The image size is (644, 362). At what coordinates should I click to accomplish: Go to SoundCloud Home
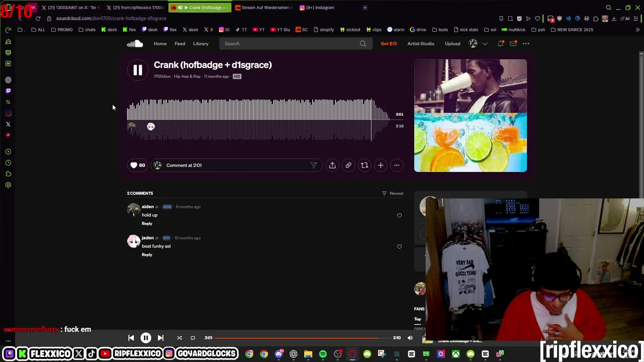click(x=160, y=44)
